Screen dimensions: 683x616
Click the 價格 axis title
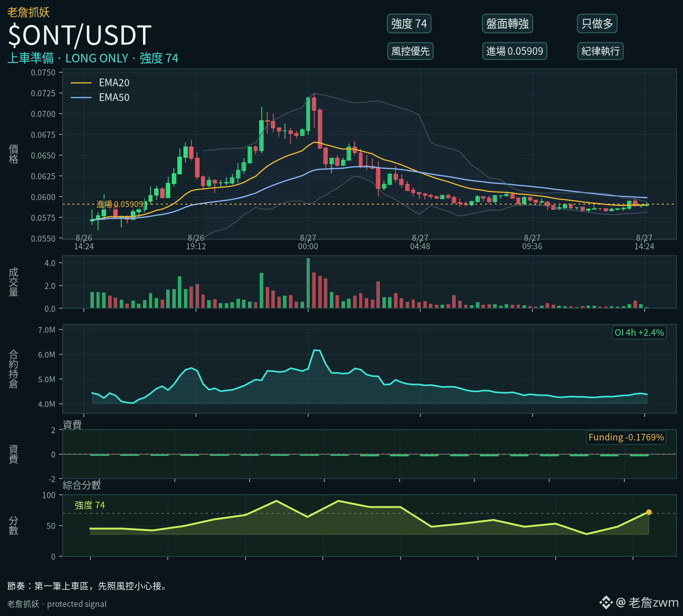point(14,154)
